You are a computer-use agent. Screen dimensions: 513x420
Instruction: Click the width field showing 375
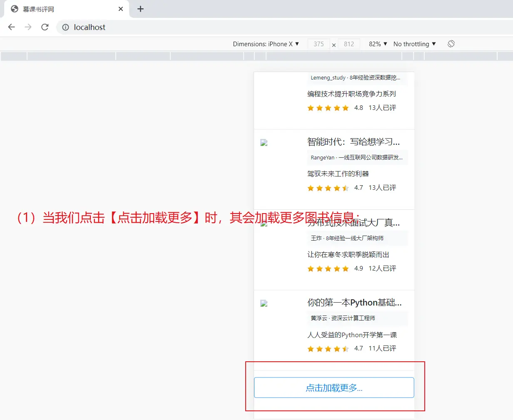pyautogui.click(x=319, y=44)
